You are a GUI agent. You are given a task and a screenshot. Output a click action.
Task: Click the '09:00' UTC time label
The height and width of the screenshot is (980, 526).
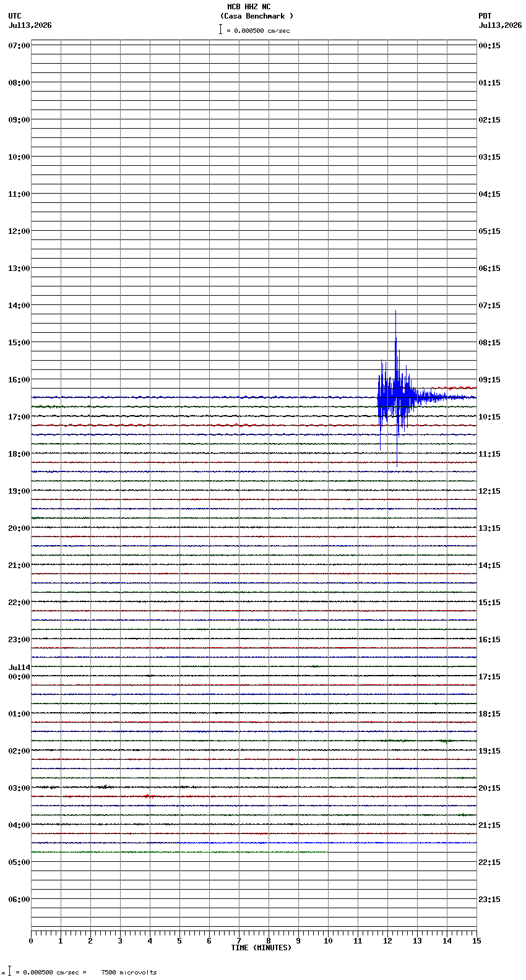19,120
